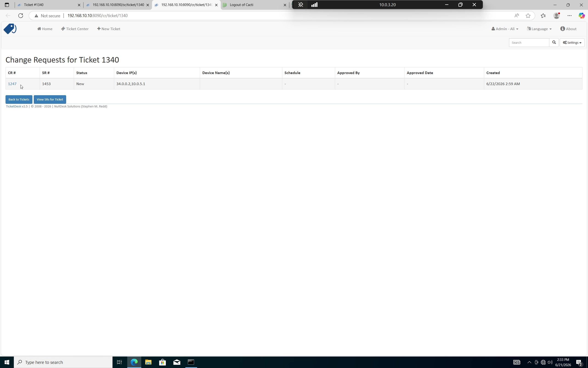Open change request 1247 link
Screen dimensions: 588x368
[12, 84]
